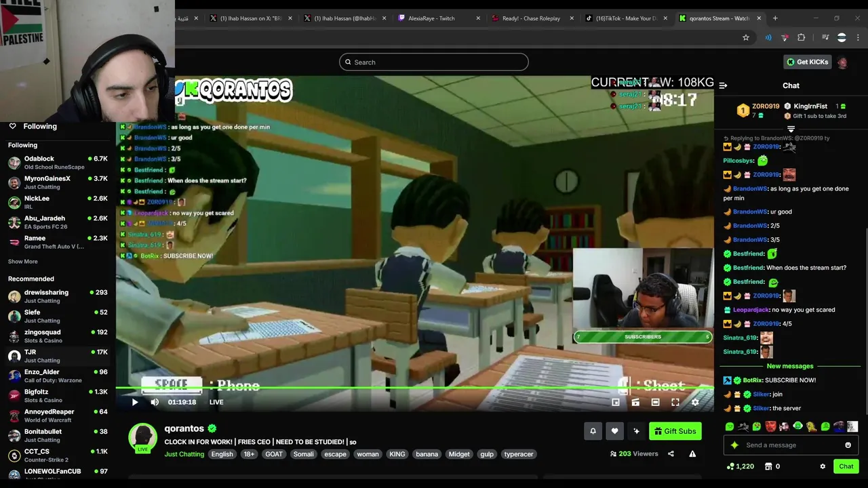Enter fullscreen mode icon

pyautogui.click(x=675, y=403)
